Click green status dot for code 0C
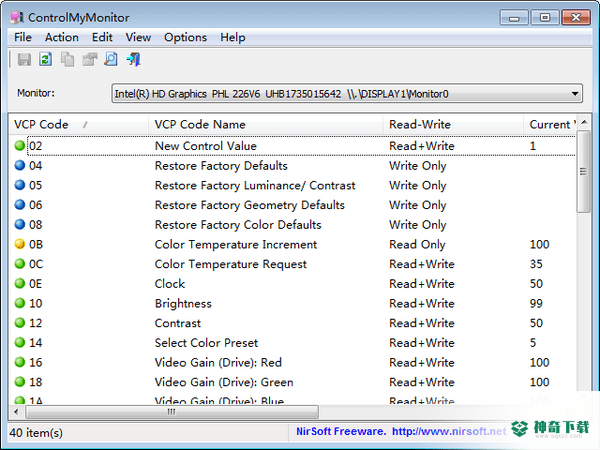The image size is (600, 450). pos(20,264)
